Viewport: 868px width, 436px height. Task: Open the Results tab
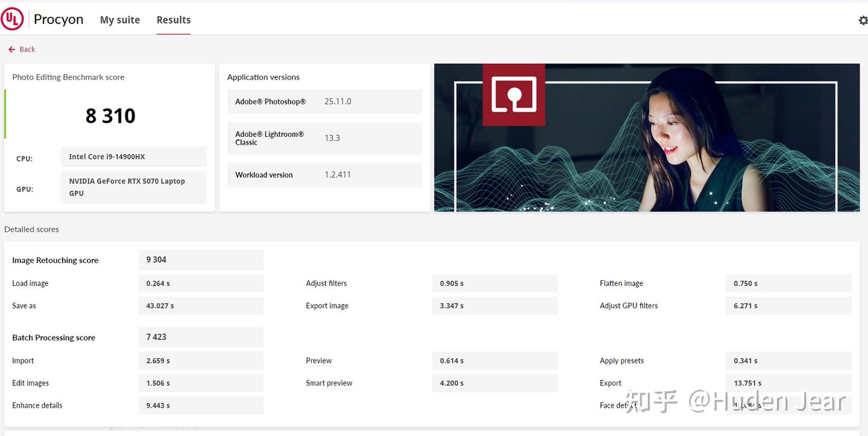174,20
